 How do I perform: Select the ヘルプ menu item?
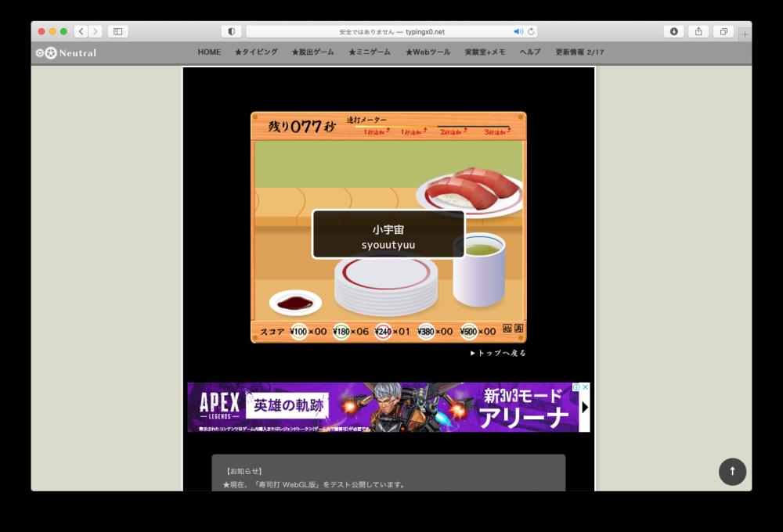click(x=530, y=52)
